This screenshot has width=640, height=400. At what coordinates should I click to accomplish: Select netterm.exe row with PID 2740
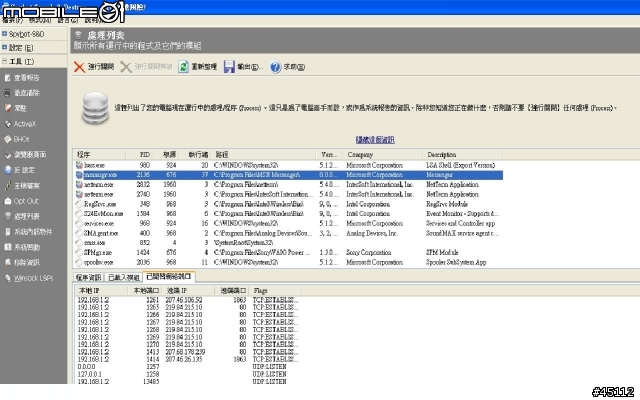click(289, 194)
